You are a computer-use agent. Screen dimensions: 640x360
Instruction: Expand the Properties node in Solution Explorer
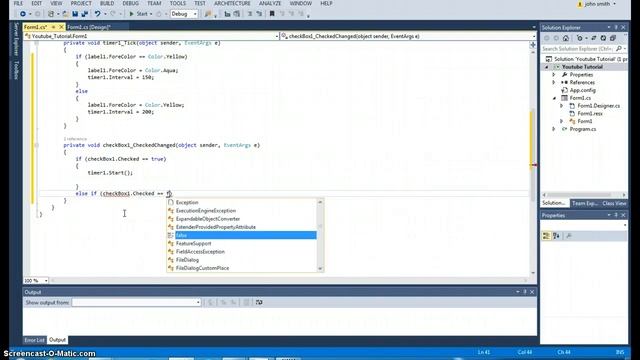(x=554, y=75)
